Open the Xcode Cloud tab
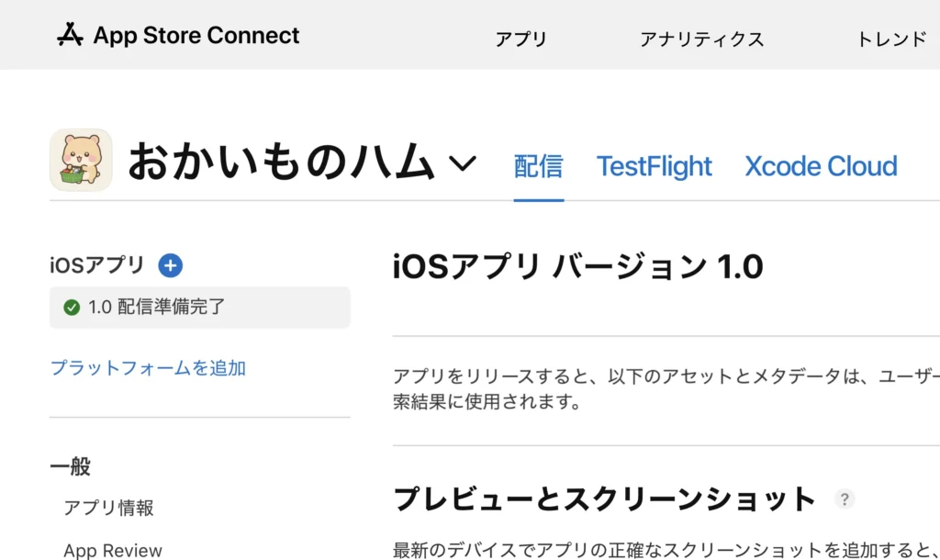 coord(820,166)
